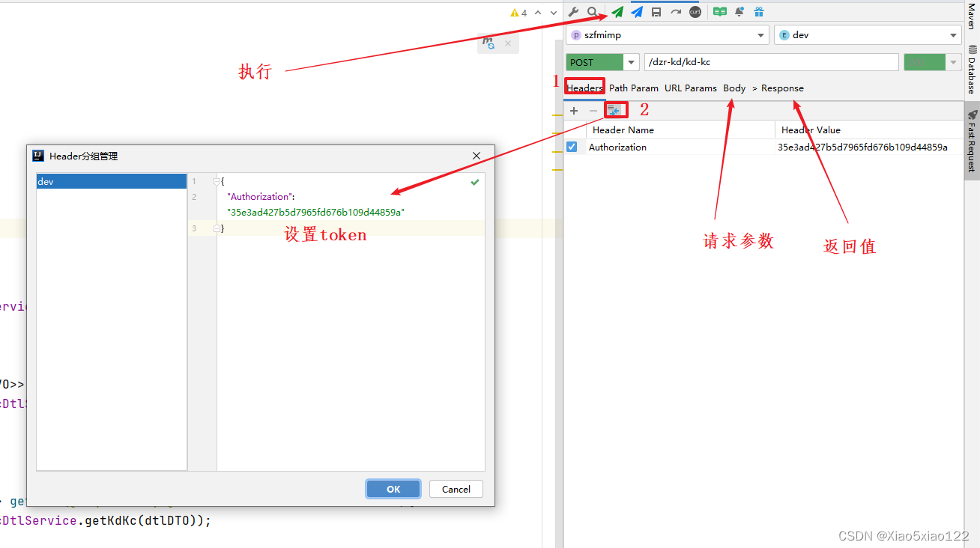Click the /dzr-kd/kd-kc URL field
The height and width of the screenshot is (548, 980).
771,62
